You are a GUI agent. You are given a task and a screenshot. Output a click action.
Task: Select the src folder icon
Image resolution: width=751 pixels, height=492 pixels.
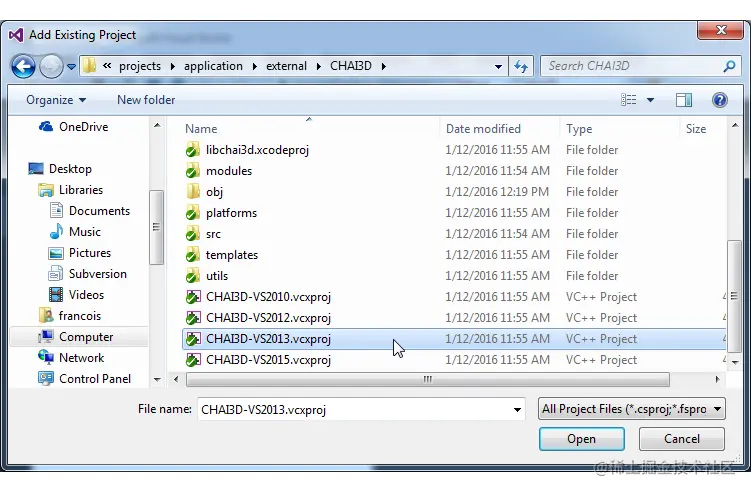[193, 234]
